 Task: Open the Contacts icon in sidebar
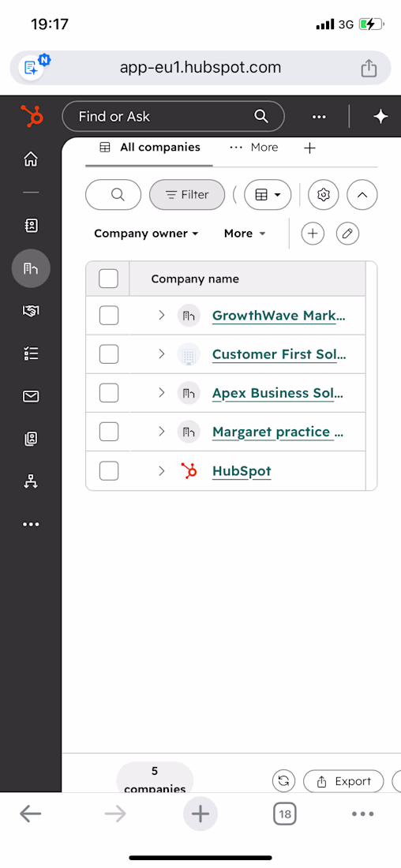tap(31, 226)
